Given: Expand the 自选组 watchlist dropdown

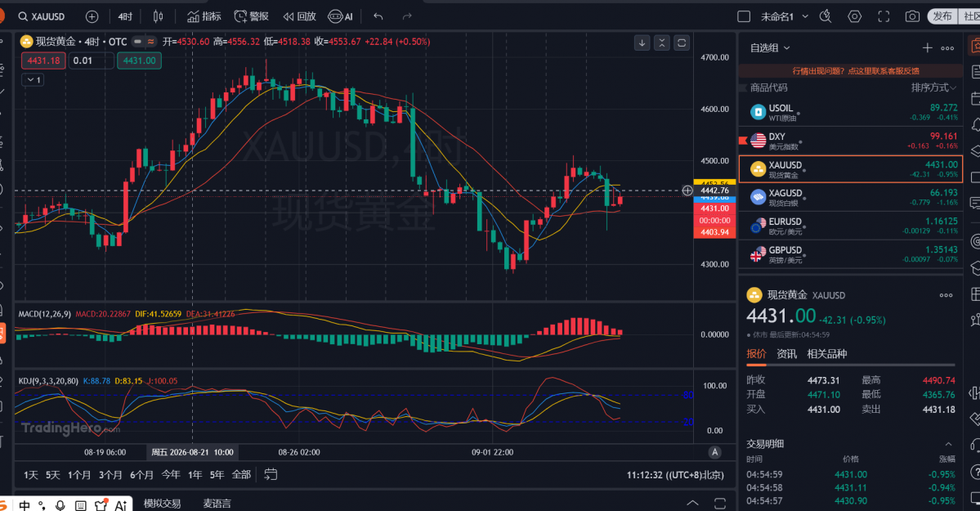Looking at the screenshot, I should 770,47.
